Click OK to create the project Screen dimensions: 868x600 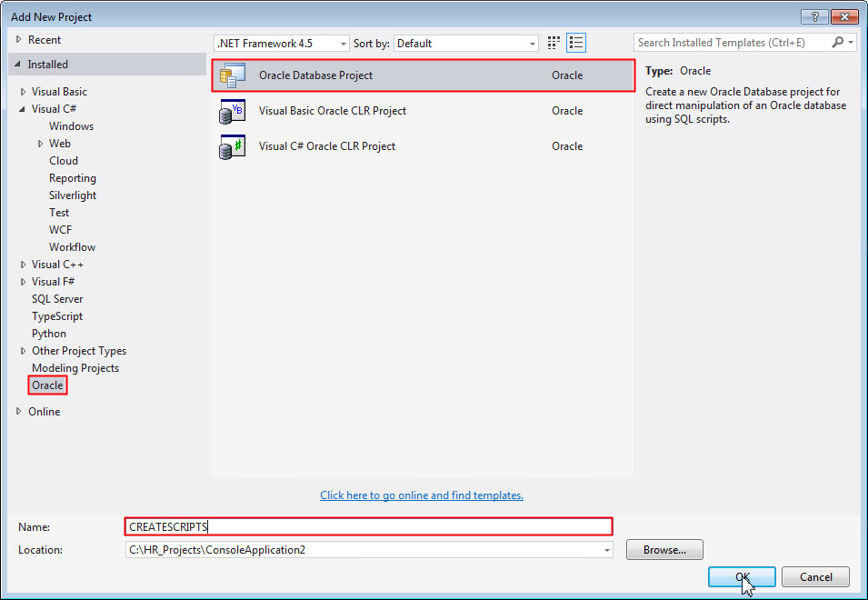click(742, 576)
